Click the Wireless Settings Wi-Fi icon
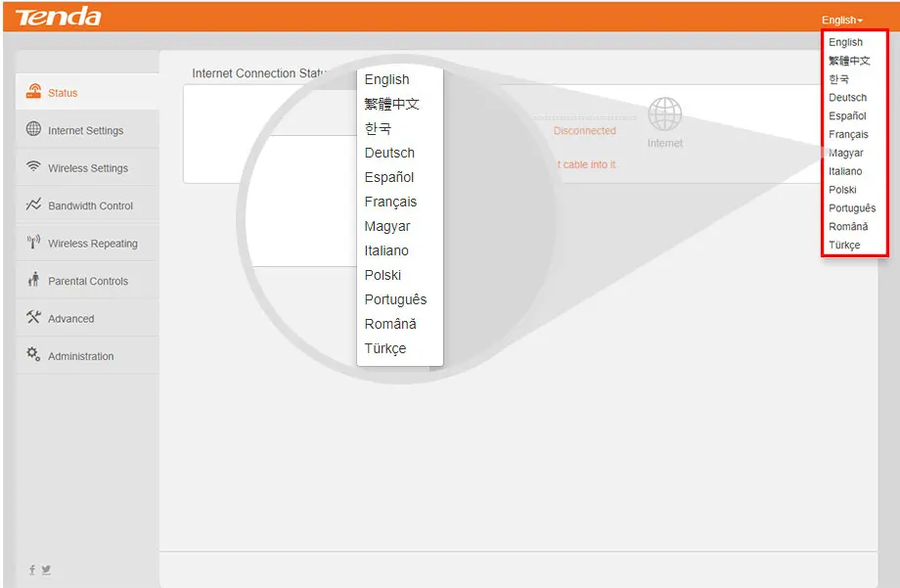 [32, 167]
